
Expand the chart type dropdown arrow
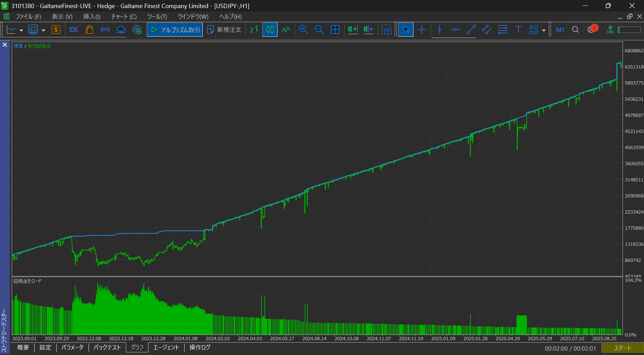point(21,30)
